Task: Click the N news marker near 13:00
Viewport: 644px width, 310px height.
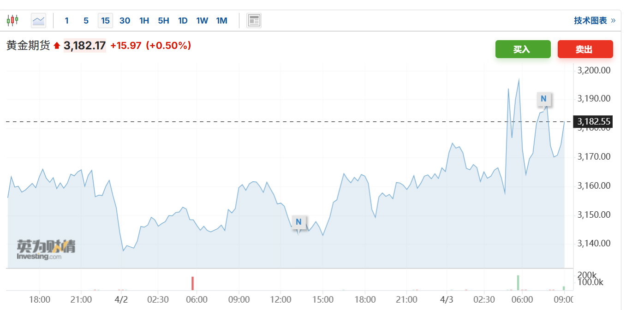Action: 298,222
